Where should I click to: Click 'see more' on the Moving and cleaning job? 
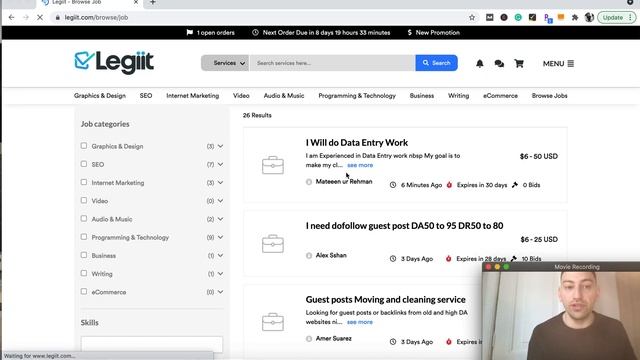tap(360, 322)
